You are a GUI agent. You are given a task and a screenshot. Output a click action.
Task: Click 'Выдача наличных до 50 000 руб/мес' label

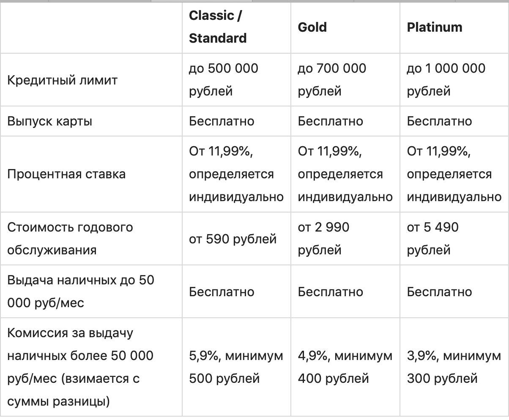coord(80,292)
